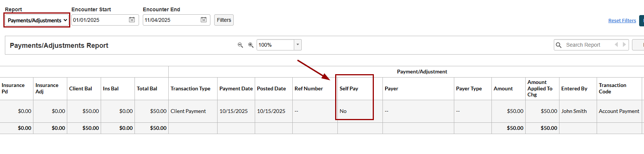Focus the Search Report text box
644x154 pixels.
587,45
